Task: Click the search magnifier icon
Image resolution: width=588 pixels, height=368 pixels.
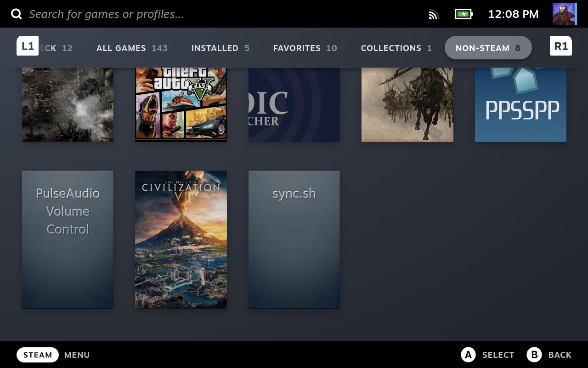Action: point(17,14)
